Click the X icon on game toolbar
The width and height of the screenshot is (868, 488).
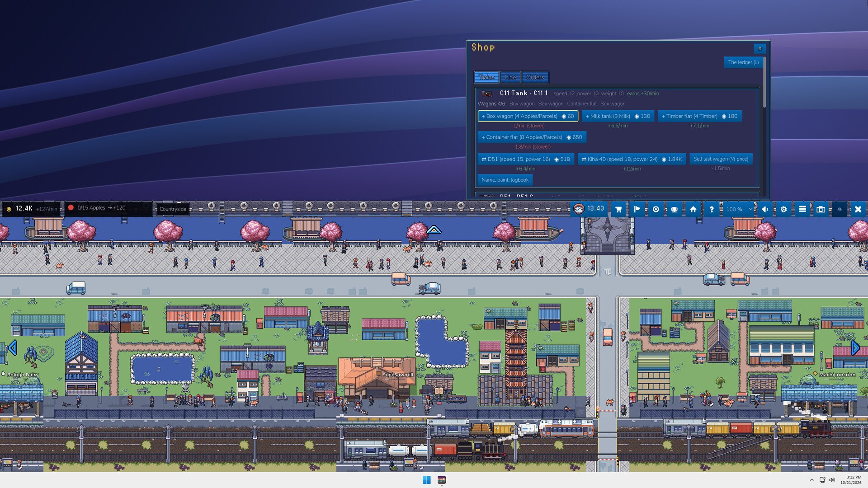[858, 209]
